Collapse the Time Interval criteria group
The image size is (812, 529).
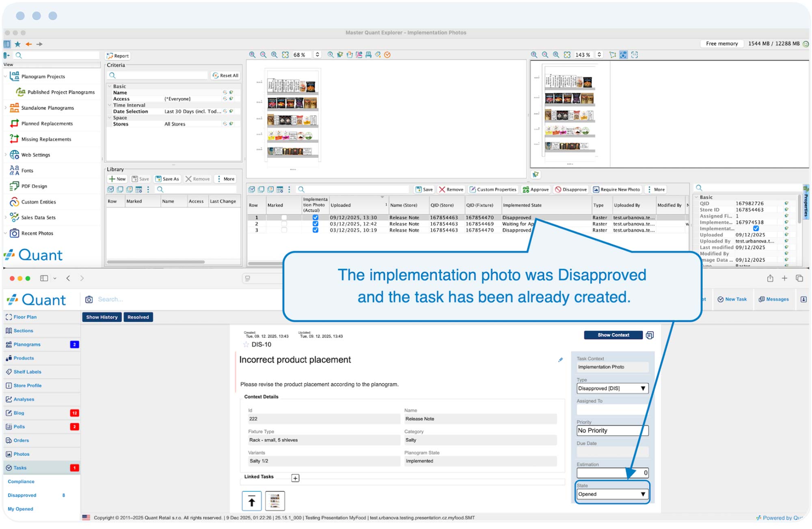pos(110,105)
